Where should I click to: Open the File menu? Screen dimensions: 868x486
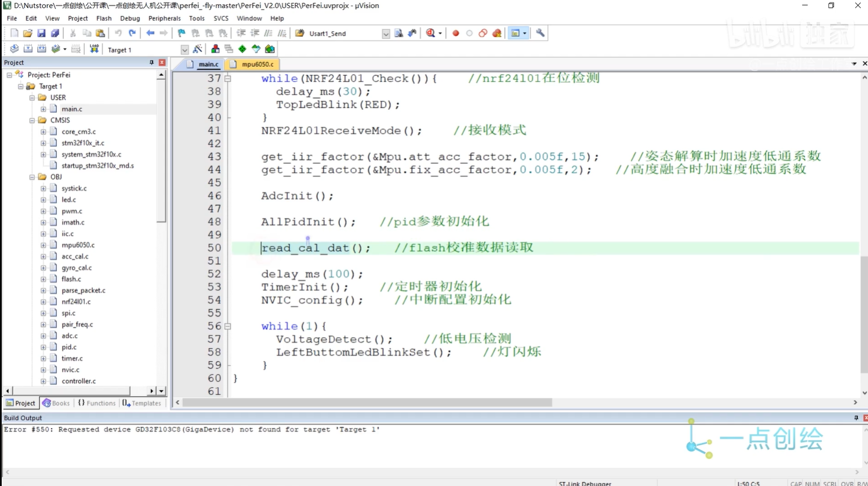12,18
